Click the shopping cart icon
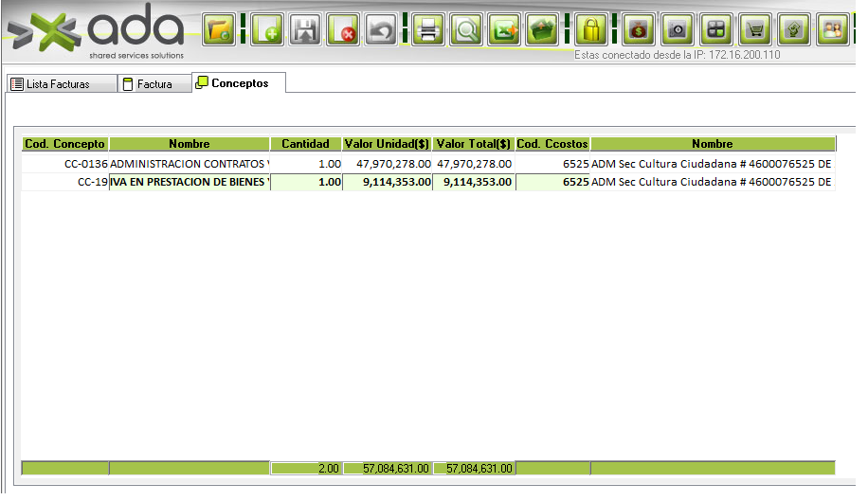The width and height of the screenshot is (868, 500). (755, 29)
